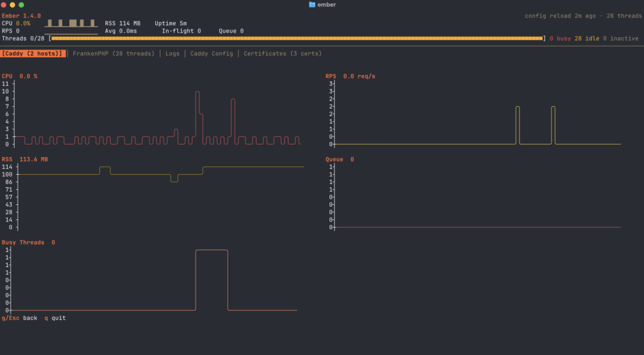Click the CPU 0.0 % chart title
Screen dimensions: 644x355
19,76
